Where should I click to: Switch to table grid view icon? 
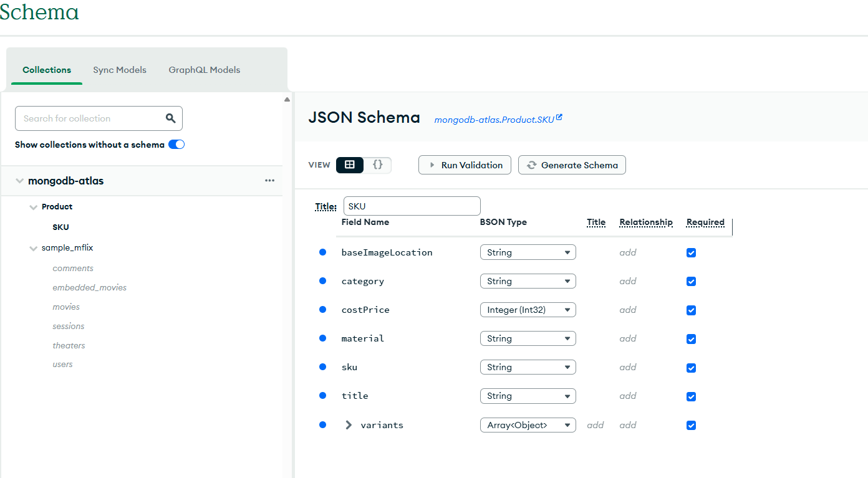coord(350,165)
